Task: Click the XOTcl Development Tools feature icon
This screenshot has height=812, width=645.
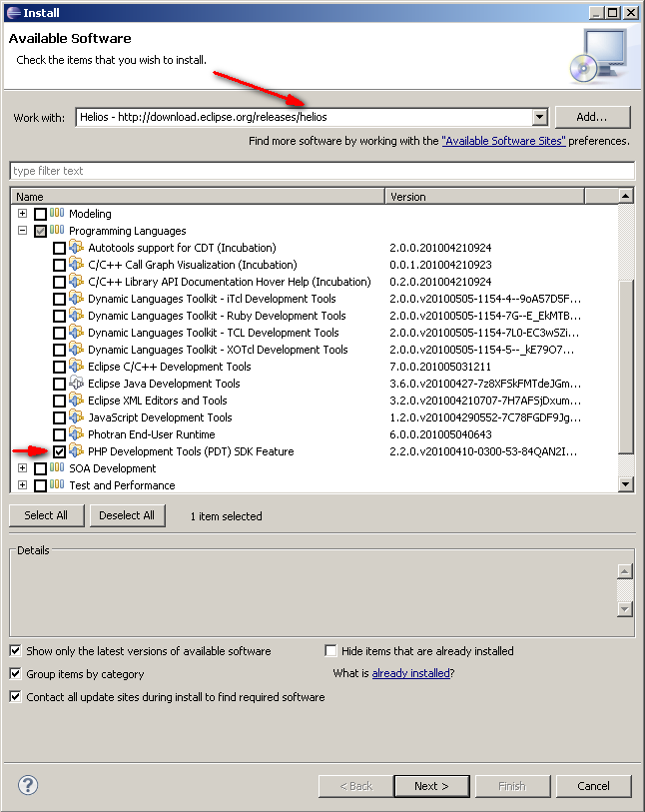Action: tap(76, 349)
